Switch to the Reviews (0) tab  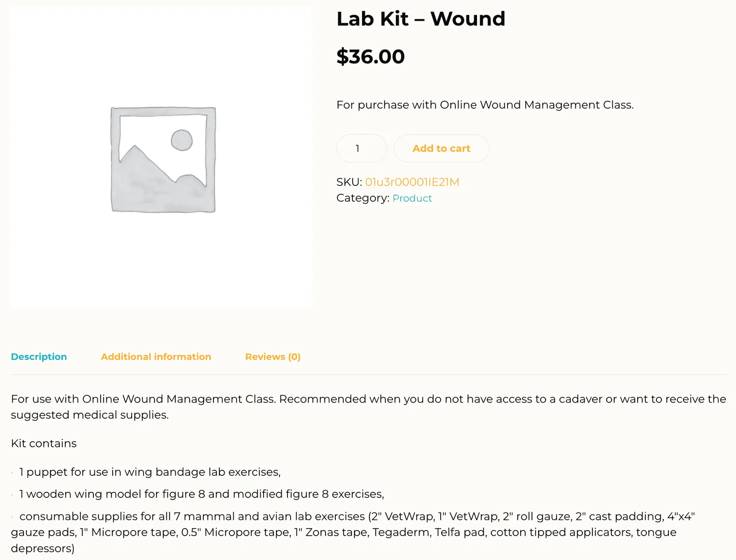click(x=273, y=357)
